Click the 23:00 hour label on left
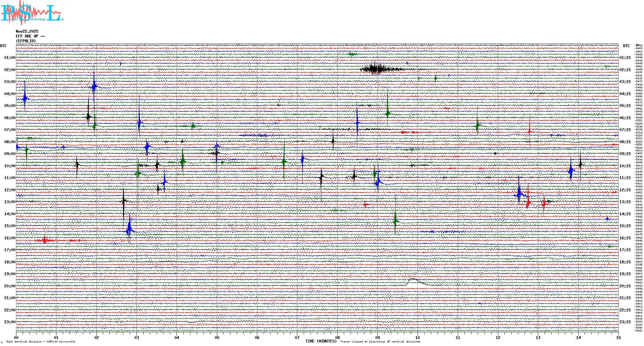Viewport: 644px width, 346px height. point(10,322)
